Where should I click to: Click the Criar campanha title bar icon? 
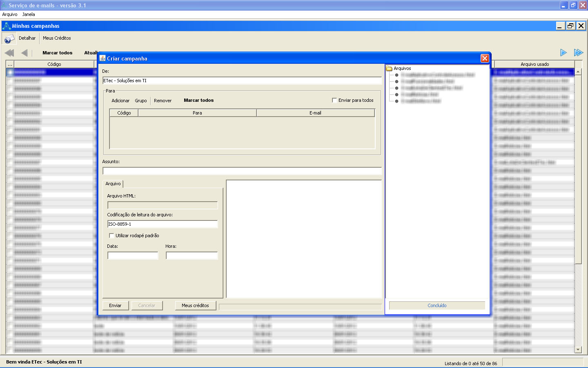[x=102, y=58]
